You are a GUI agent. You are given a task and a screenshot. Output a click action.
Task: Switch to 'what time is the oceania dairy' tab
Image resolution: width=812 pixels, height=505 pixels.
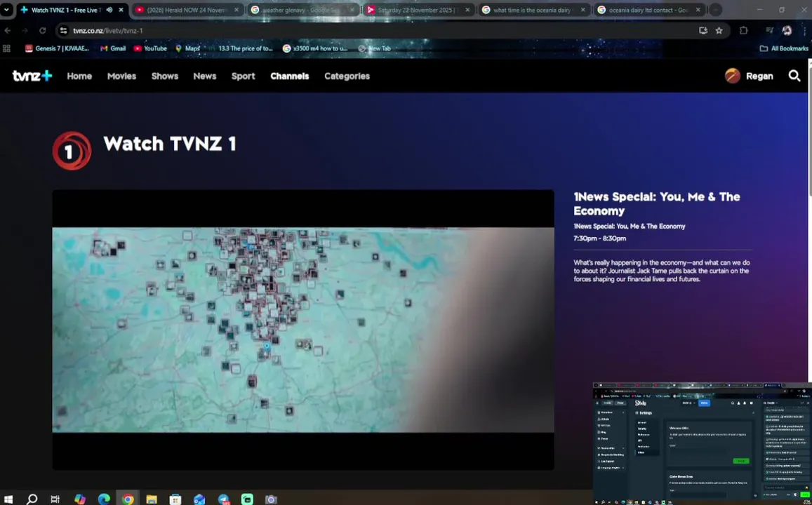click(x=534, y=10)
